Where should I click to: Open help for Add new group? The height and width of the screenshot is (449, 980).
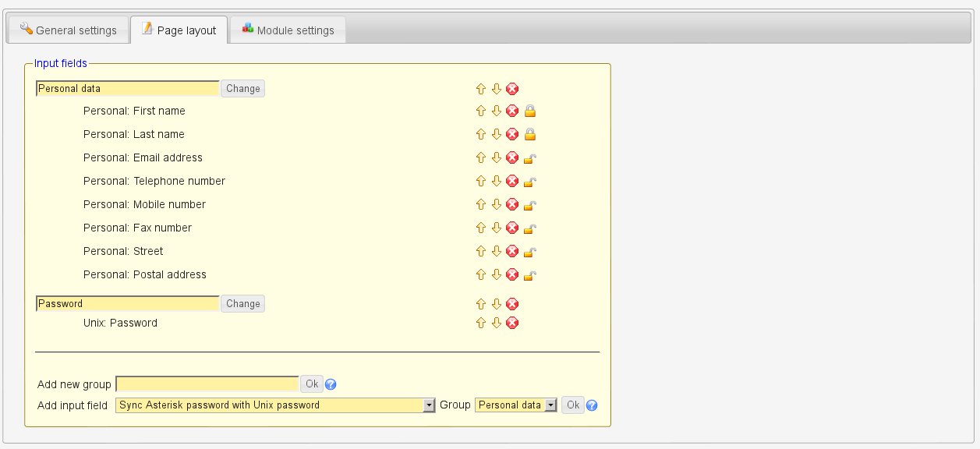331,384
